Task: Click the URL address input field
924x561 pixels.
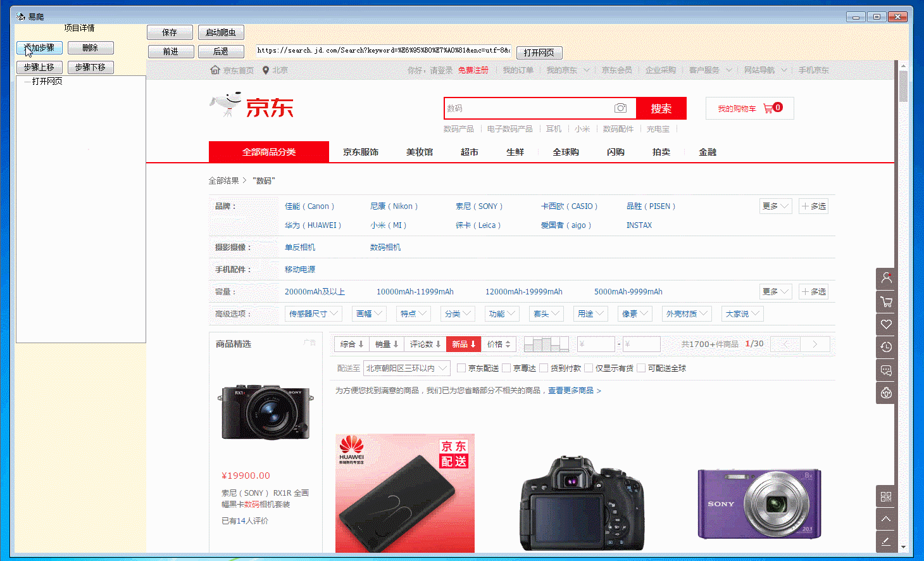Action: [384, 50]
